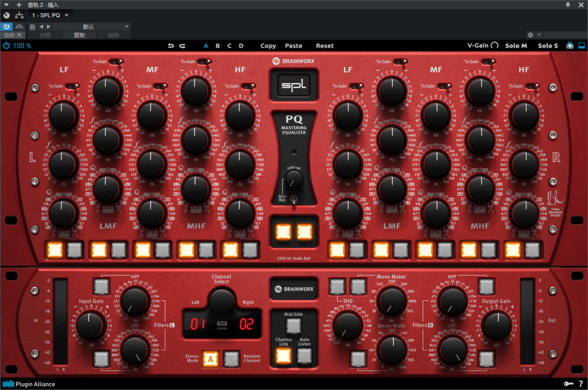
Task: Click plugin power icon next to 100 %
Action: 6,45
